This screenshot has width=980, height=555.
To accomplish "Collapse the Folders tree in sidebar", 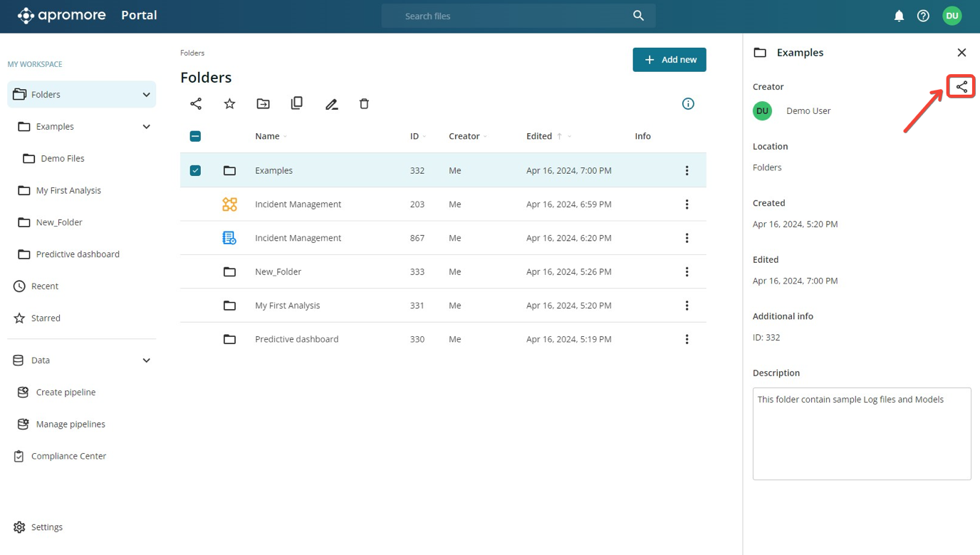I will click(x=146, y=95).
